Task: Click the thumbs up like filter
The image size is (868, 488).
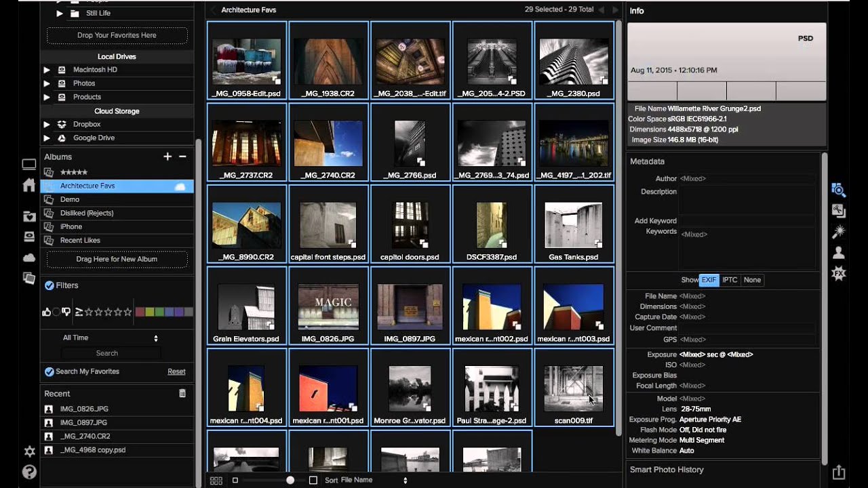Action: [47, 312]
